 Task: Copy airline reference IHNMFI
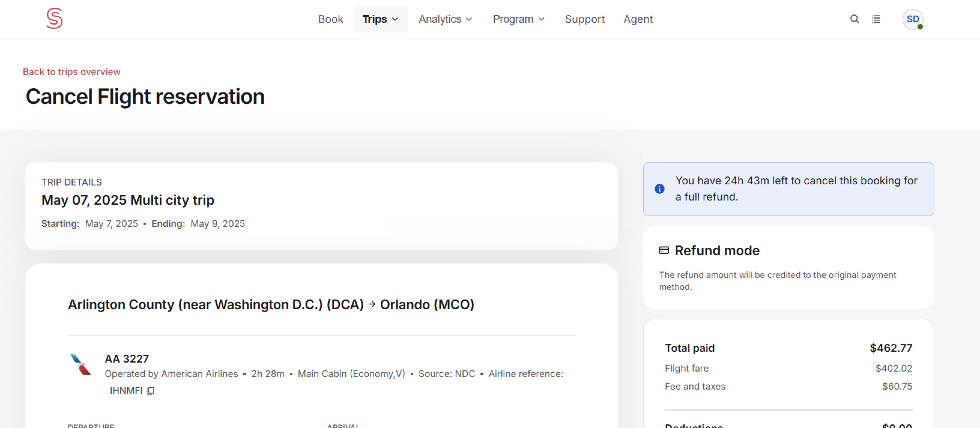click(x=151, y=391)
